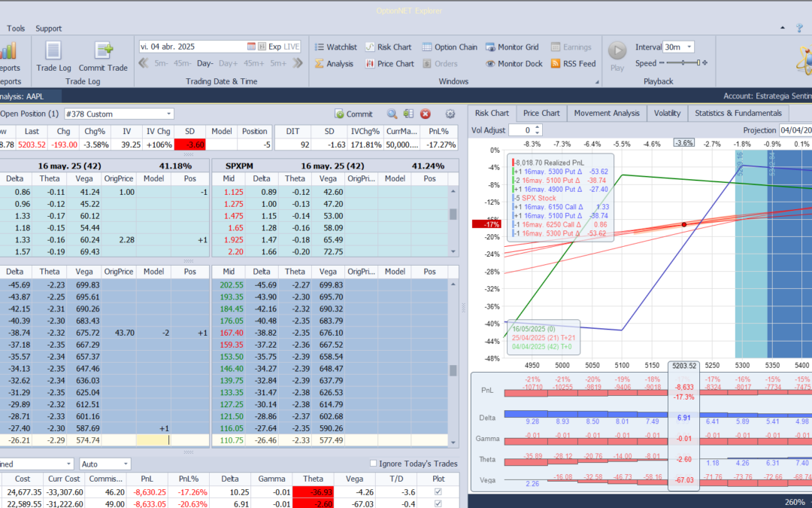812x508 pixels.
Task: Click the 45m- time step button
Action: pos(182,63)
